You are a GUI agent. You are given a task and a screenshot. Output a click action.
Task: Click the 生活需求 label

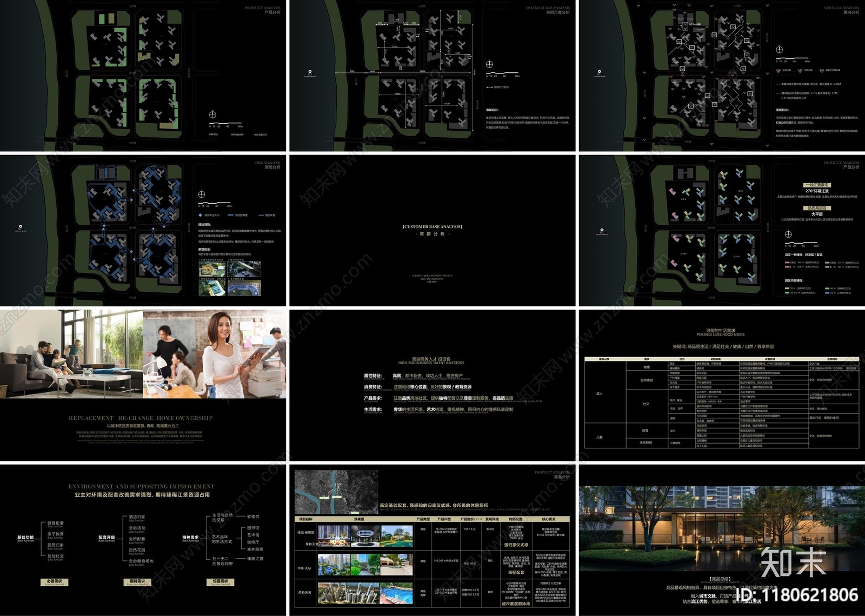pos(373,410)
